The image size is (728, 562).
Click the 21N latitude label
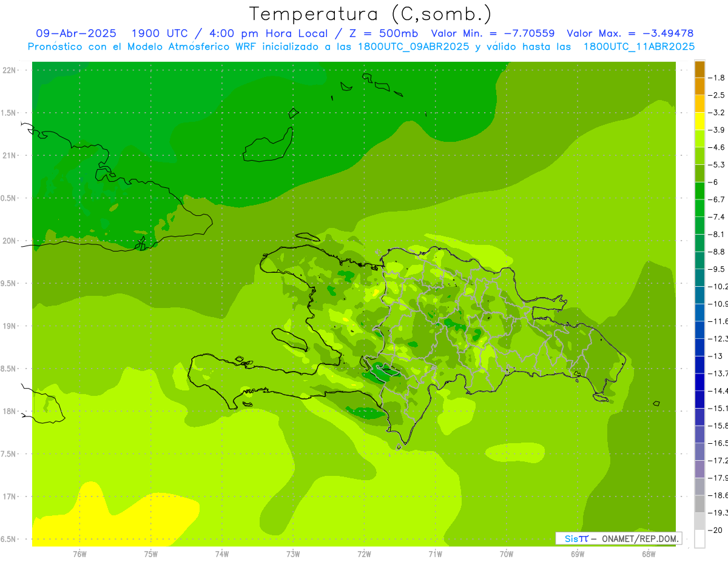pos(10,155)
